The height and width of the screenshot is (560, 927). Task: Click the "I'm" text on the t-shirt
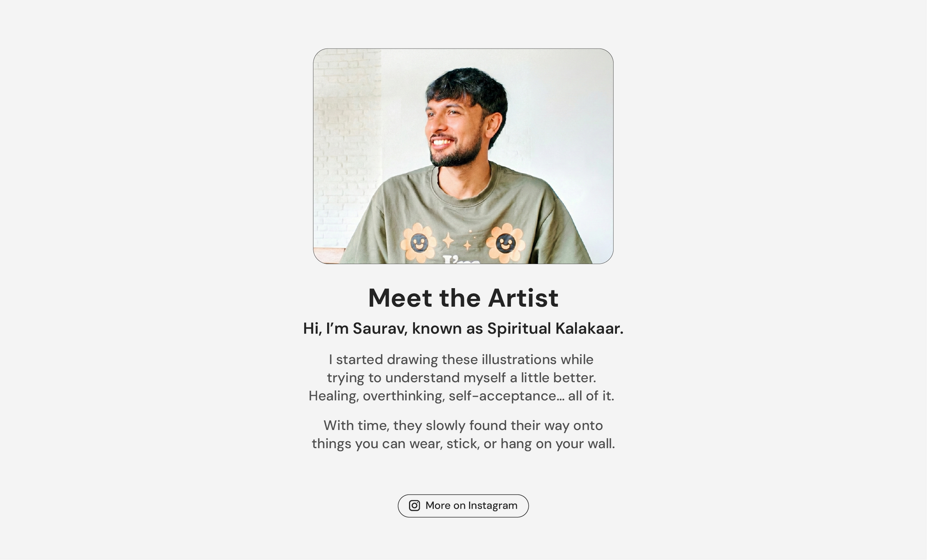click(x=461, y=259)
